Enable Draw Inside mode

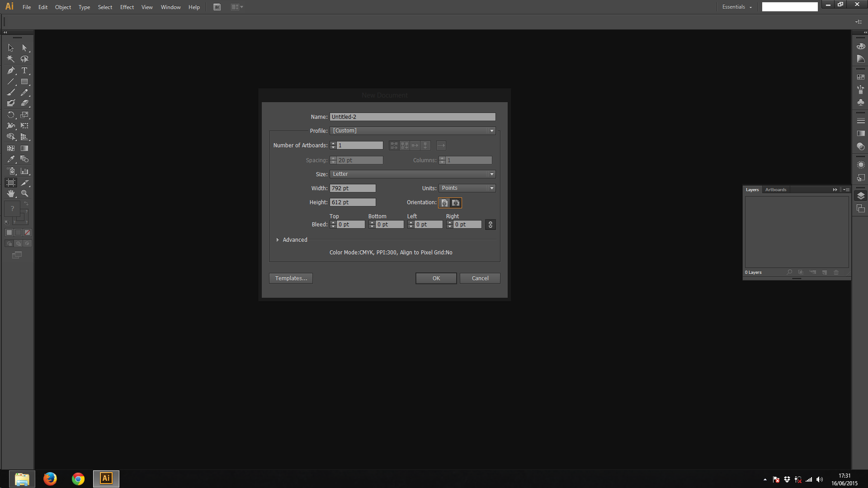28,244
